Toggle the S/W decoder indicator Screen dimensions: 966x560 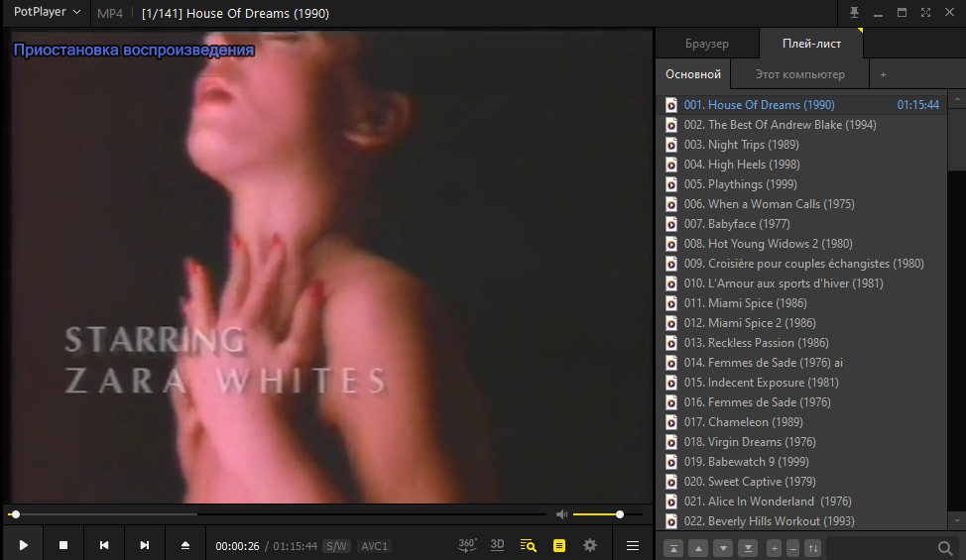336,546
